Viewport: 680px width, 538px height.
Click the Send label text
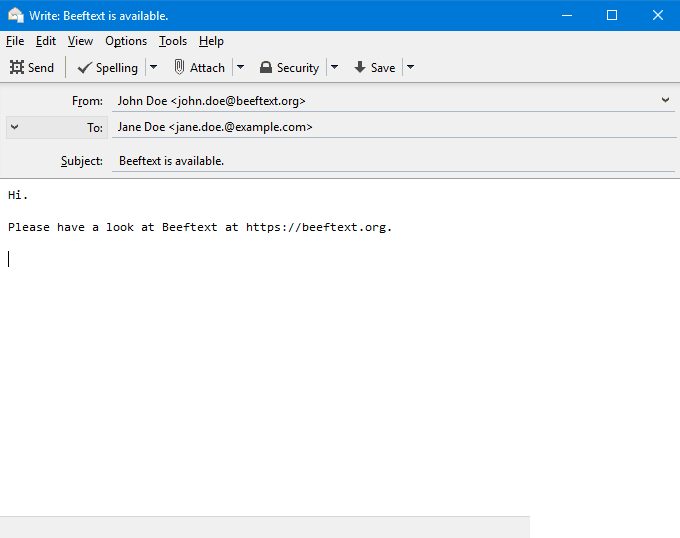tap(41, 68)
